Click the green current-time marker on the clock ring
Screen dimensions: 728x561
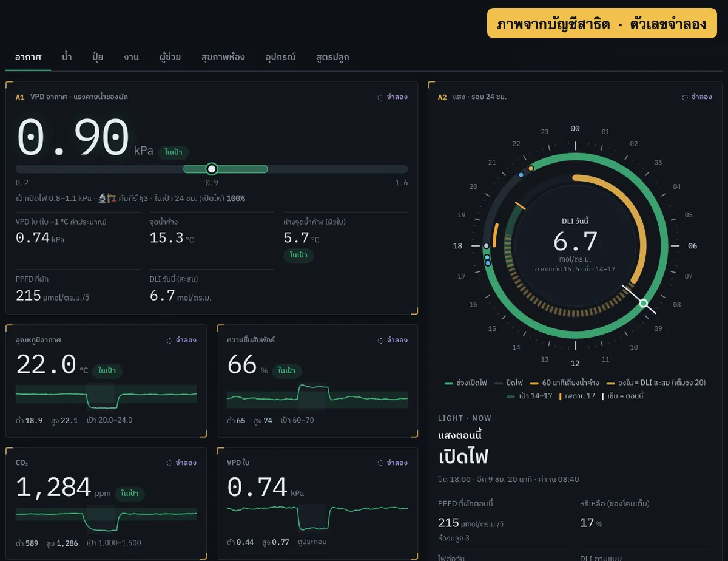click(644, 303)
